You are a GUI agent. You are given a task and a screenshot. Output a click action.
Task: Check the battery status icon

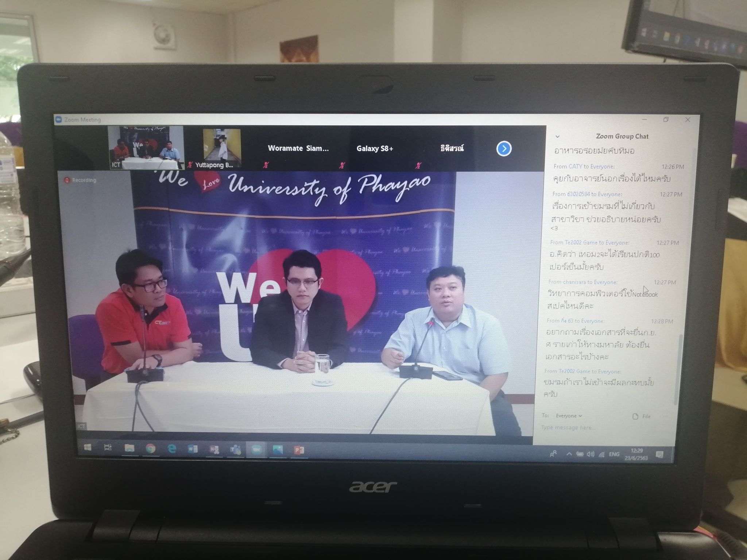coord(579,454)
